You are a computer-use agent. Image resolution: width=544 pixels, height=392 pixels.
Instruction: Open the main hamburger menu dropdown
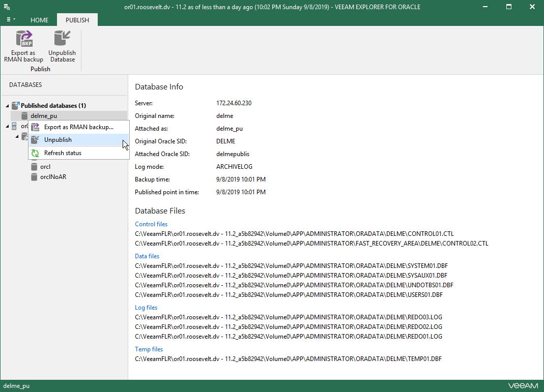(11, 19)
